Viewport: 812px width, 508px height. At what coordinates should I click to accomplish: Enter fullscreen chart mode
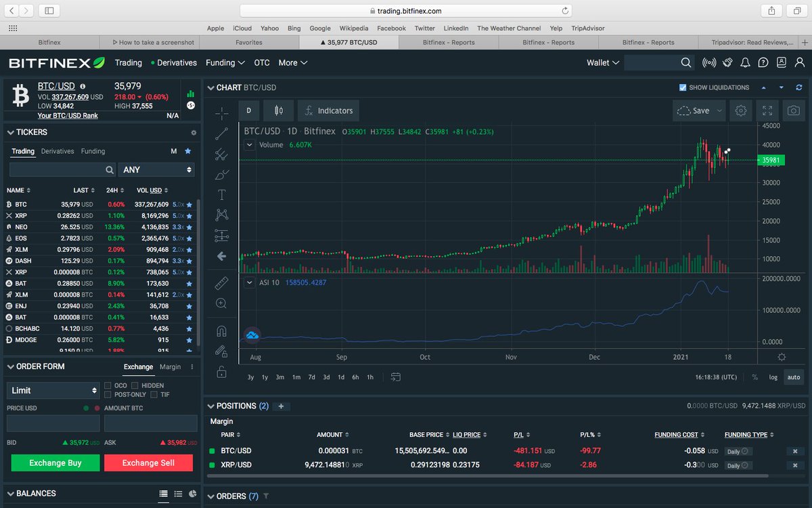[x=767, y=110]
